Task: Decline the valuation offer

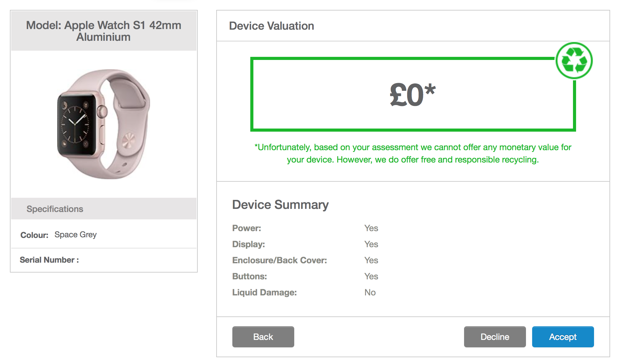Action: click(495, 337)
